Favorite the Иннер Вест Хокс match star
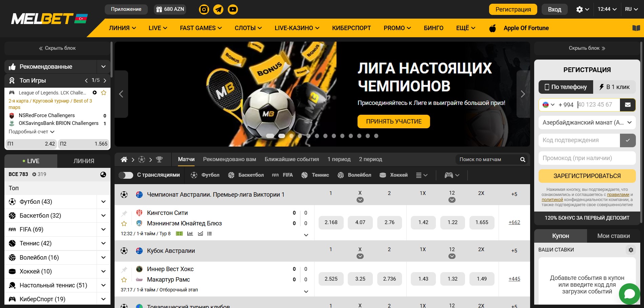Viewport: 644px width, 308px height. [x=124, y=280]
